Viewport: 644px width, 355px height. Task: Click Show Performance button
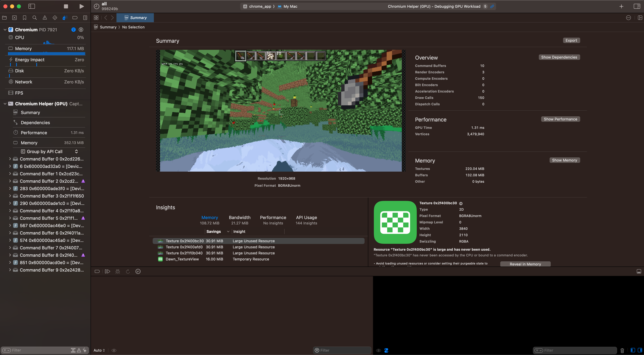click(560, 119)
